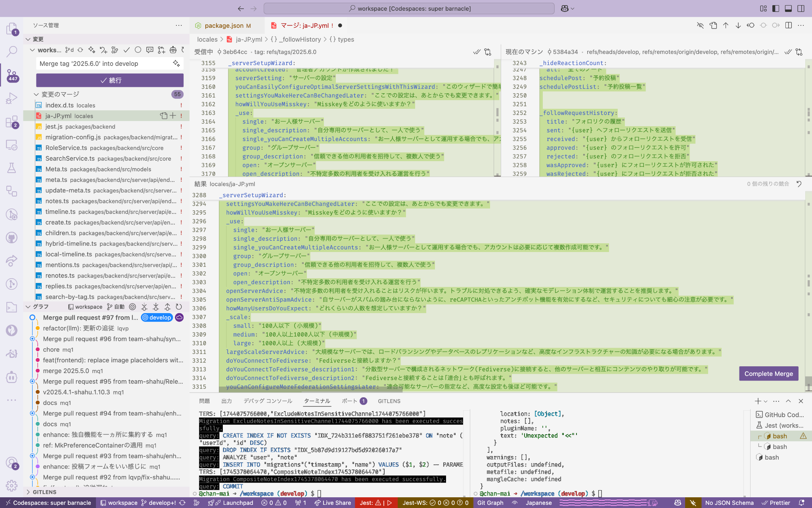This screenshot has height=508, width=812.
Task: Customize layout icon in title bar
Action: coord(763,8)
